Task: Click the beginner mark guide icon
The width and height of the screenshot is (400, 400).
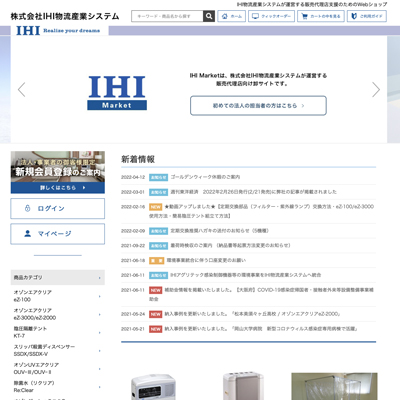Action: tap(354, 16)
